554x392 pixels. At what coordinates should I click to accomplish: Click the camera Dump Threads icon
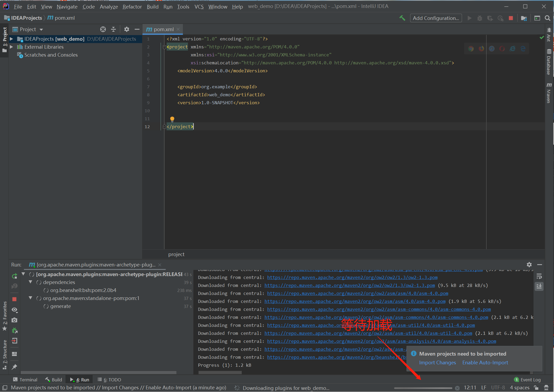(x=15, y=320)
